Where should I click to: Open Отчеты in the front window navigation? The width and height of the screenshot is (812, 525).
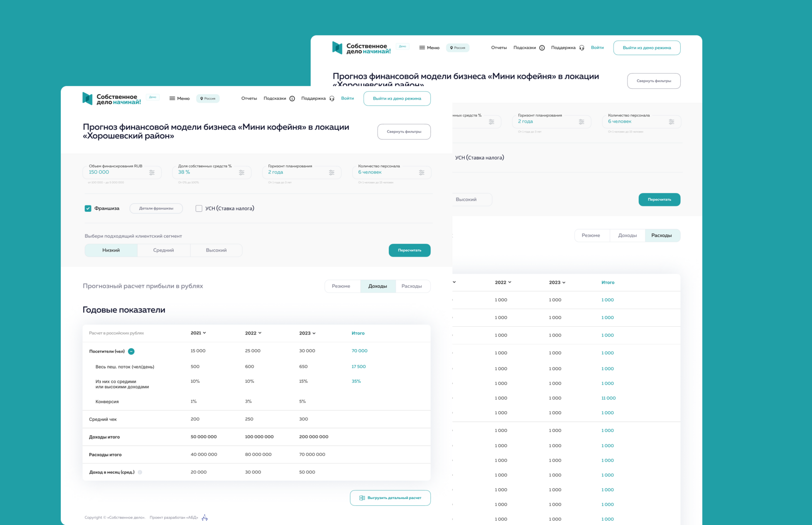click(249, 98)
